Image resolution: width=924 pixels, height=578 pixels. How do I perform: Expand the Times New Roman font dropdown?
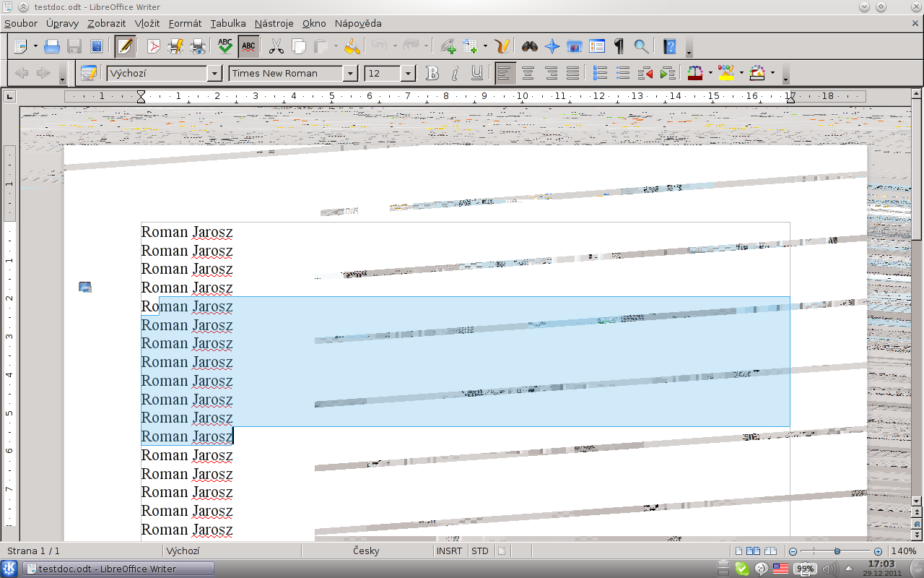350,73
